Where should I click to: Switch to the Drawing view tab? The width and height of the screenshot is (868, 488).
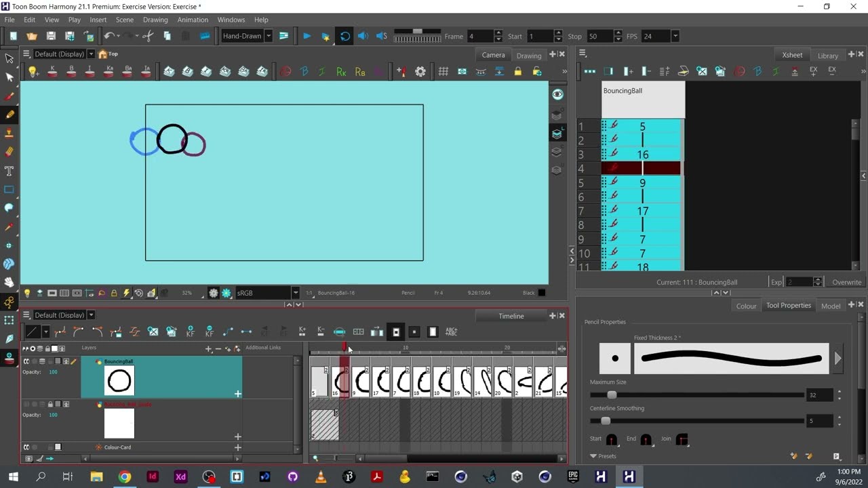[x=529, y=56]
